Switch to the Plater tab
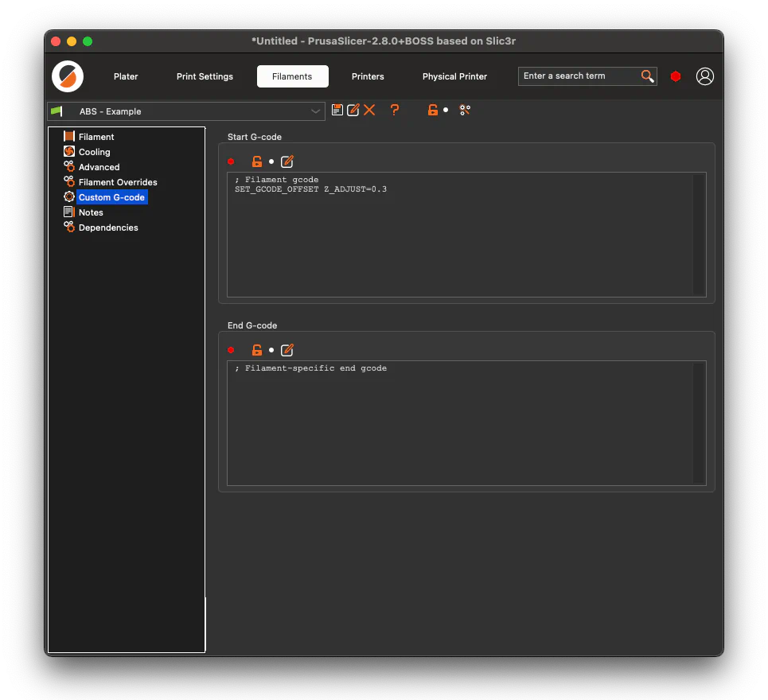768x700 pixels. pos(126,76)
